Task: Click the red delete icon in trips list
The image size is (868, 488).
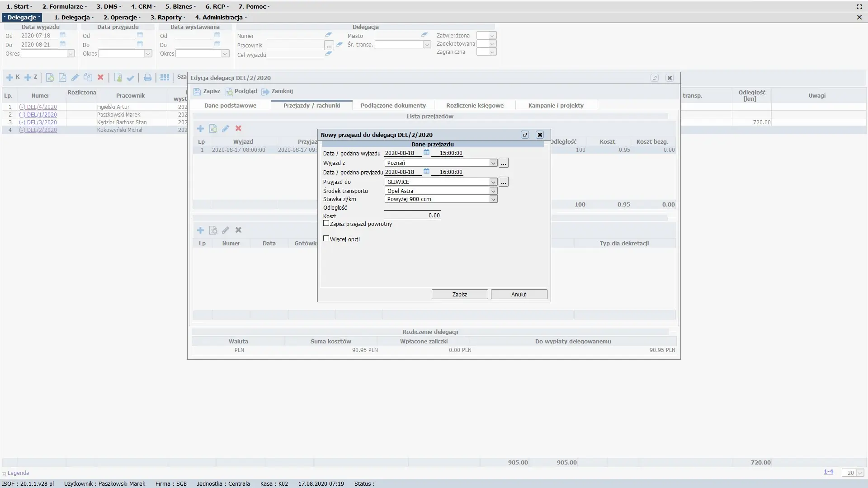Action: pyautogui.click(x=238, y=129)
